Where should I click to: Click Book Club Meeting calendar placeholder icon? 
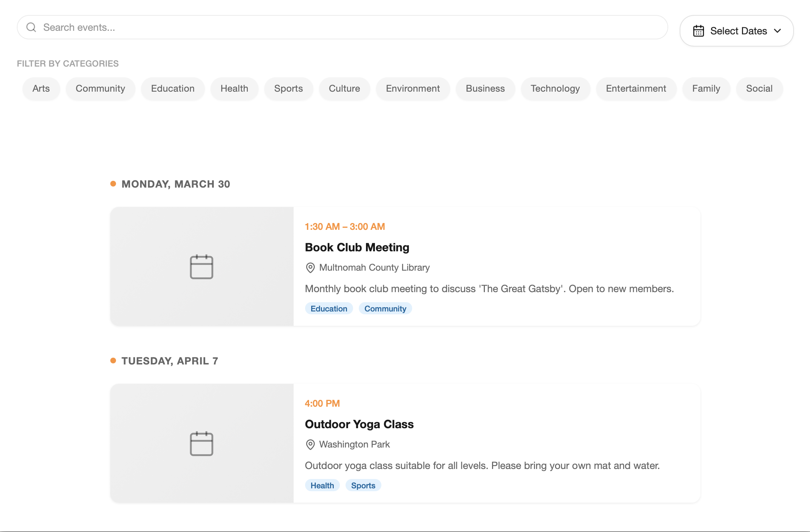pos(201,267)
